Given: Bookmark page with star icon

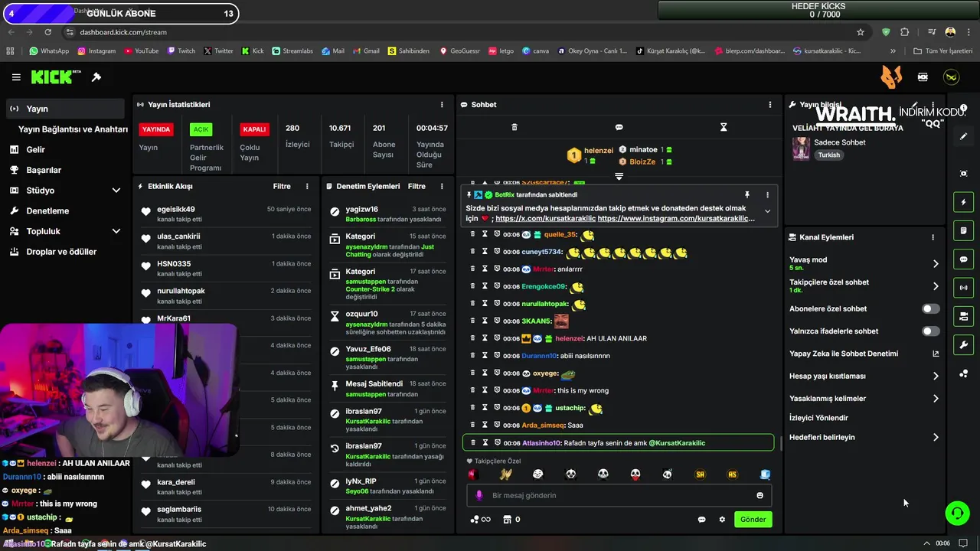Looking at the screenshot, I should pos(861,32).
